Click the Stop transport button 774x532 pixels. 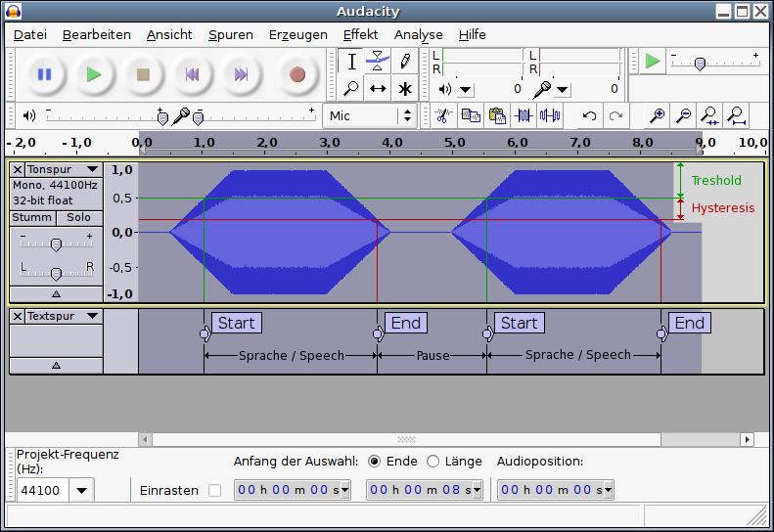[143, 74]
